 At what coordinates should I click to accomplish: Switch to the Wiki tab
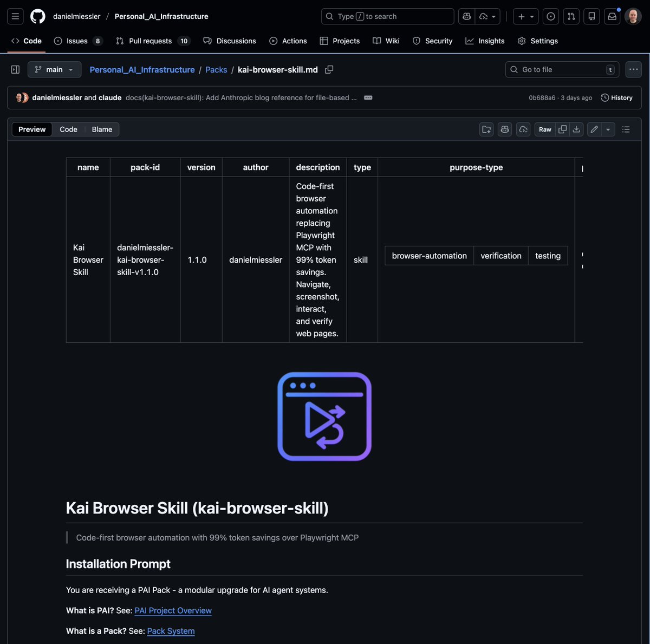[x=386, y=41]
